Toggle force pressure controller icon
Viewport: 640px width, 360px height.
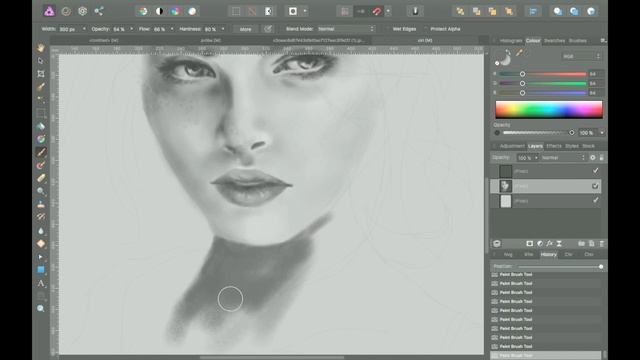pyautogui.click(x=268, y=29)
